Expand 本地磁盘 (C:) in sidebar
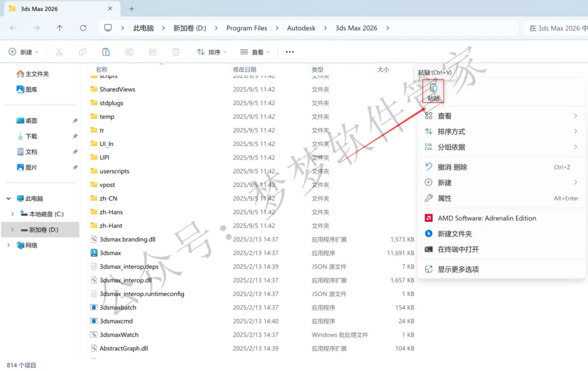 [13, 214]
